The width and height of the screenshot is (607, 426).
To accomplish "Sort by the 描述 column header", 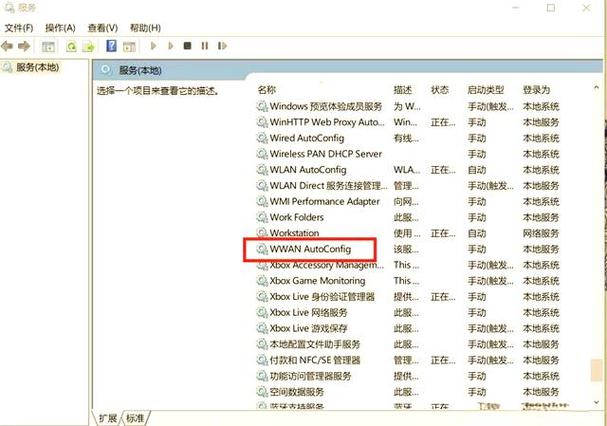I will click(403, 90).
